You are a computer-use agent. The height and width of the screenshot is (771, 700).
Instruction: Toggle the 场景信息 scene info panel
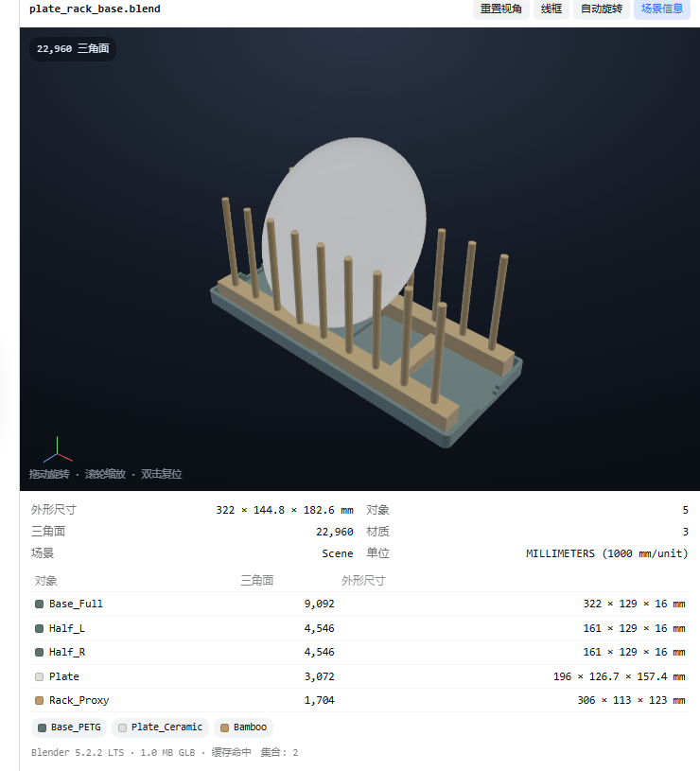661,9
